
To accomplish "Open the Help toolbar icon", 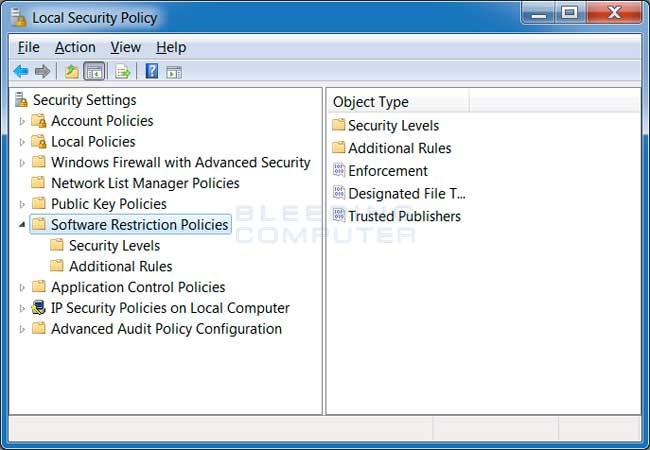I will (152, 71).
